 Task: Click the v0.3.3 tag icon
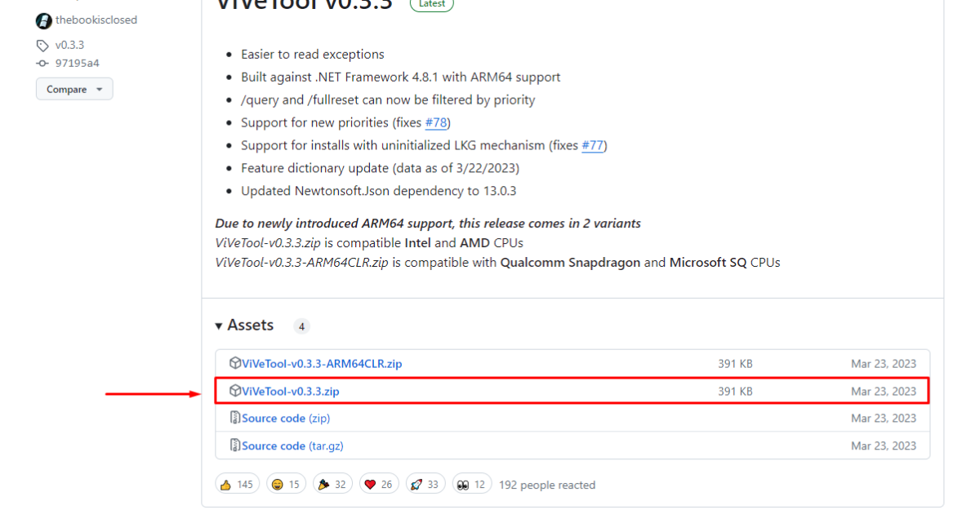[42, 46]
